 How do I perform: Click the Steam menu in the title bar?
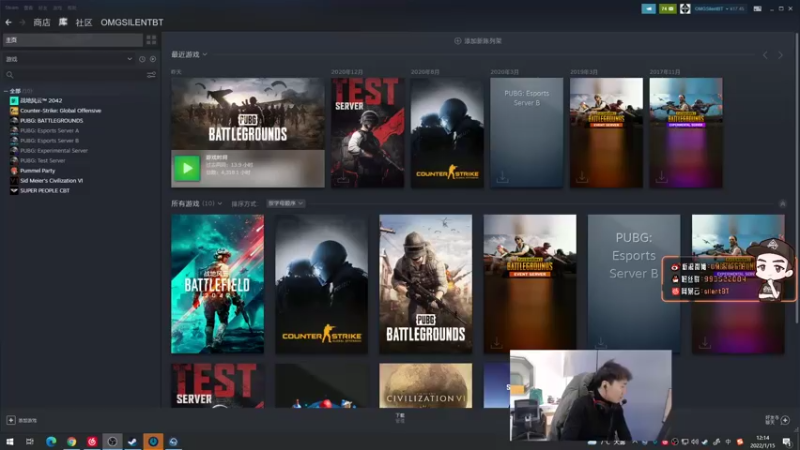pos(11,8)
